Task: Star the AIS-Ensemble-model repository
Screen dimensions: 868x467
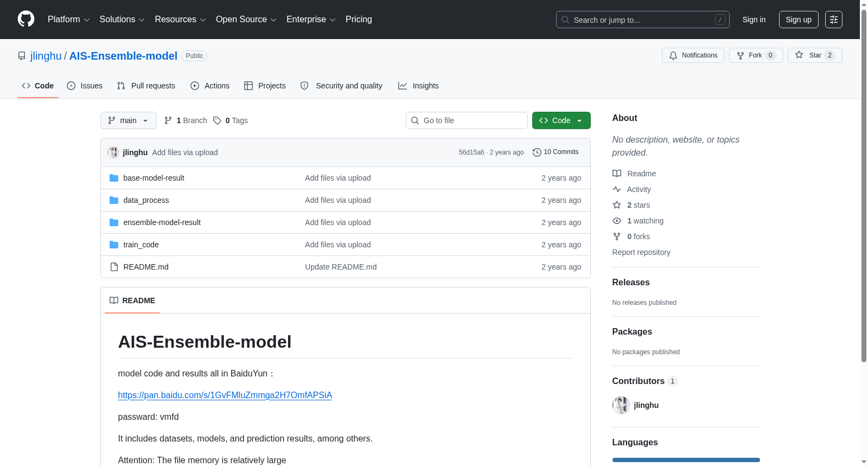Action: pyautogui.click(x=815, y=55)
